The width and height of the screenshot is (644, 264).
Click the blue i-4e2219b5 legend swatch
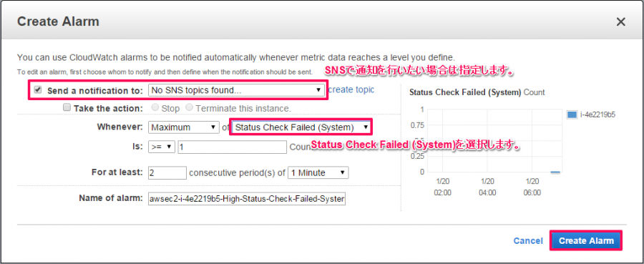(572, 115)
